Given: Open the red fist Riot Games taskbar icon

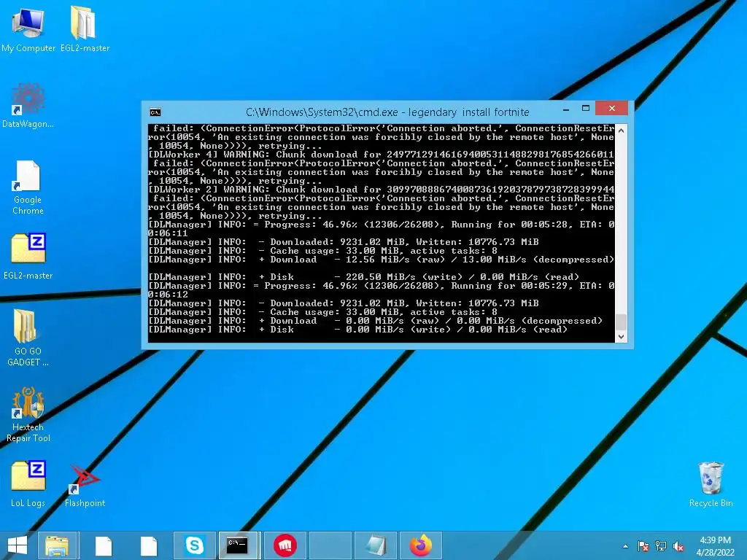Looking at the screenshot, I should tap(285, 545).
